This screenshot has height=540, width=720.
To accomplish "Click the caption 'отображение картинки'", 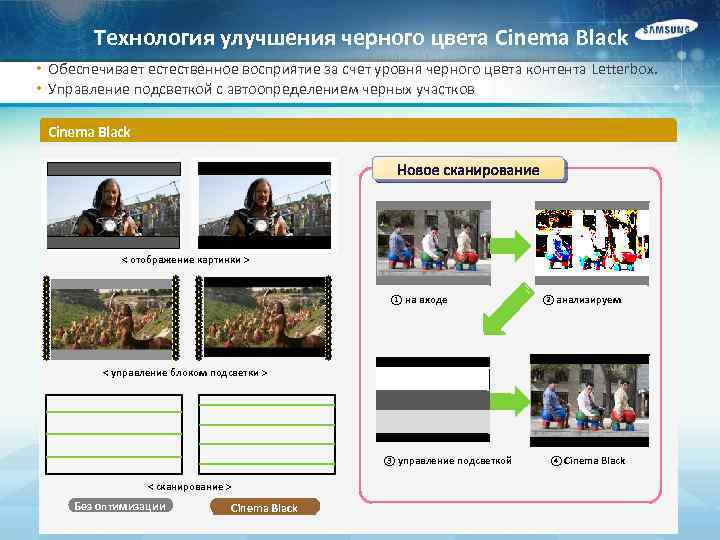I will point(185,260).
